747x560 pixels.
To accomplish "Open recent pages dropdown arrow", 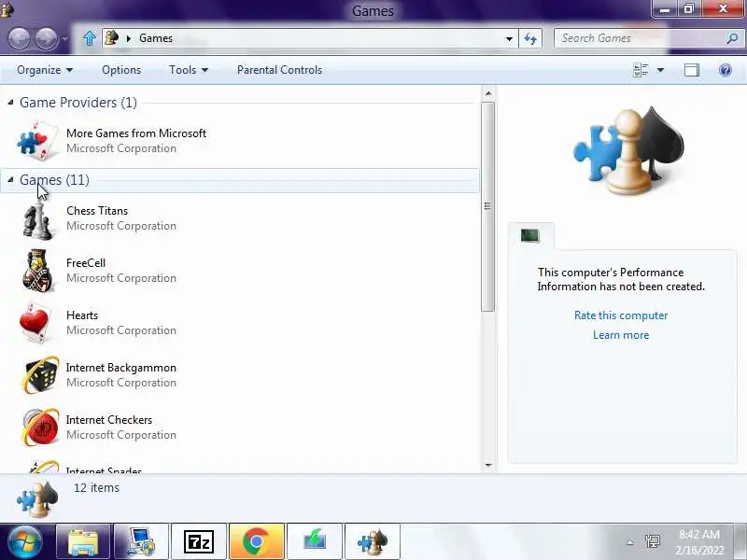I will (x=65, y=38).
